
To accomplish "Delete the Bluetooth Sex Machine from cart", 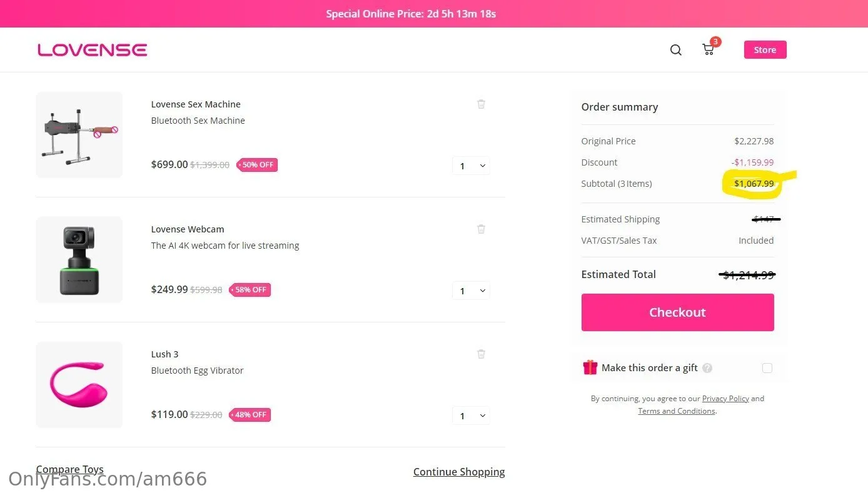I will tap(481, 104).
